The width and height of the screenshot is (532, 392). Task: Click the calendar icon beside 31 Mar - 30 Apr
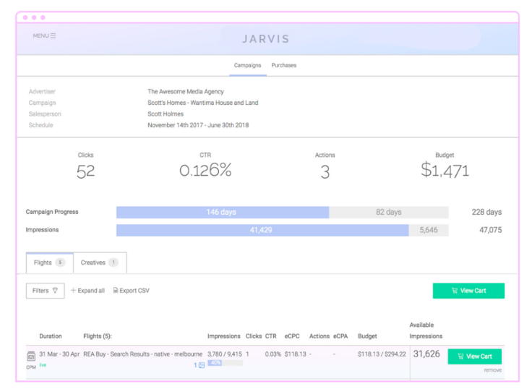tap(31, 356)
